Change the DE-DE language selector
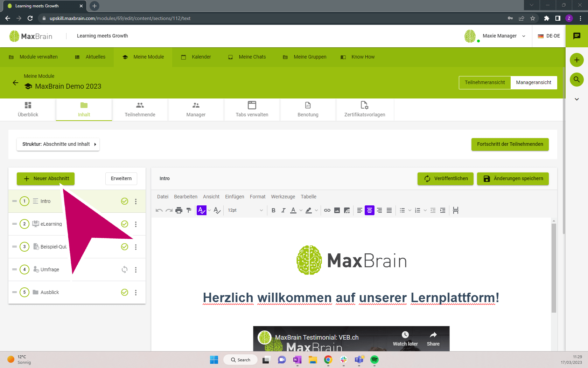 (549, 36)
